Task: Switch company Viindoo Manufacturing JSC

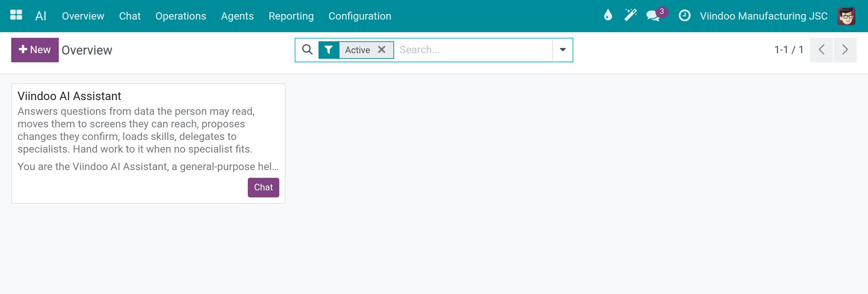Action: pyautogui.click(x=764, y=16)
